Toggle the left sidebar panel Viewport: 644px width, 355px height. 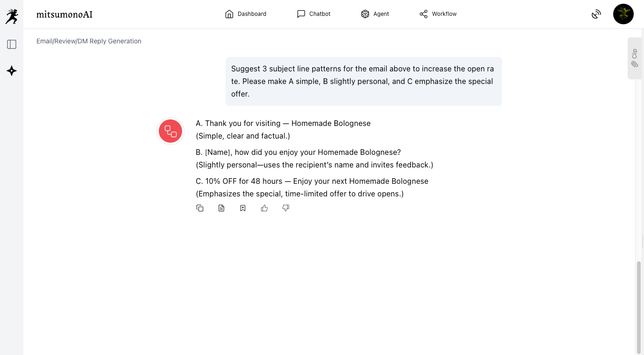(x=12, y=44)
